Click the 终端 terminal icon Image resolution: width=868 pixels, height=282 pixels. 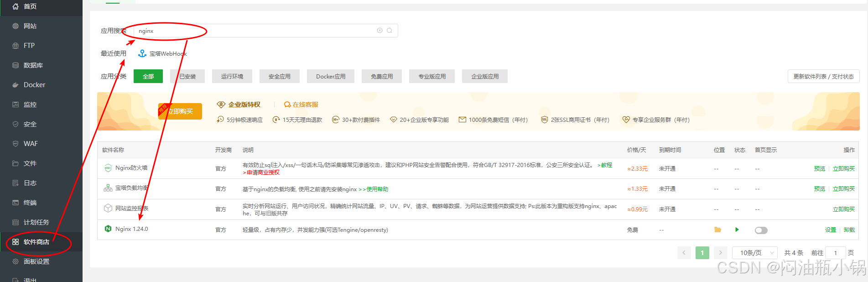coord(16,203)
